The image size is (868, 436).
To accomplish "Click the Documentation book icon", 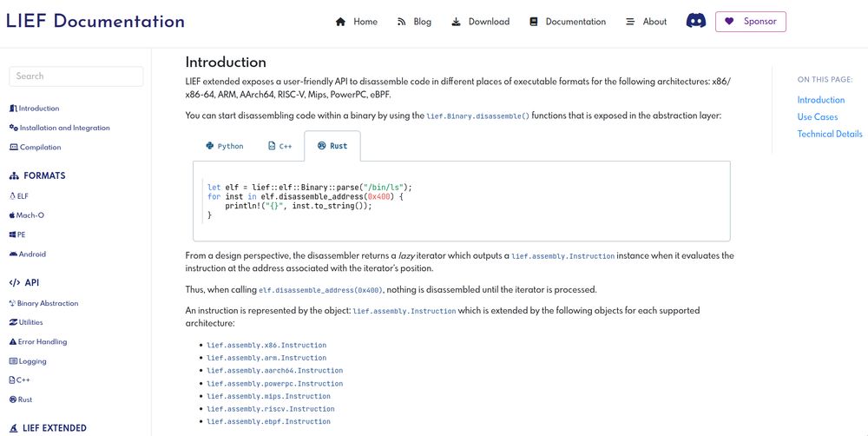I will point(534,22).
